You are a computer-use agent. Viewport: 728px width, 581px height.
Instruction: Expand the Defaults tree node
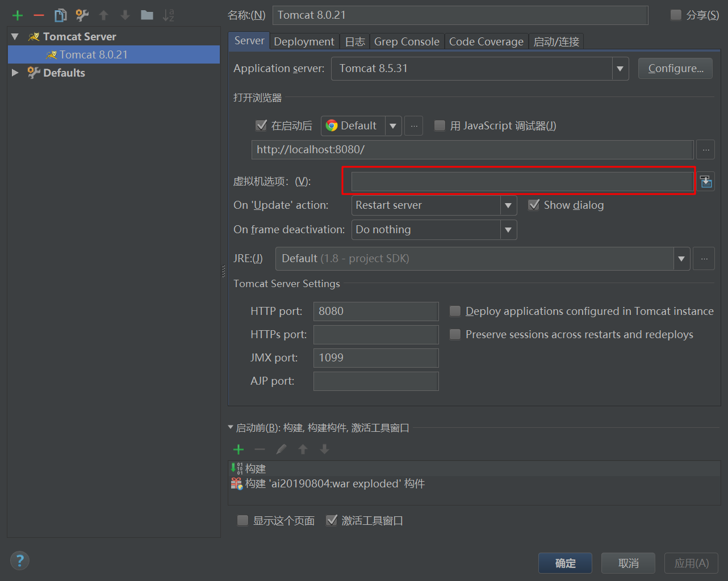(x=15, y=73)
